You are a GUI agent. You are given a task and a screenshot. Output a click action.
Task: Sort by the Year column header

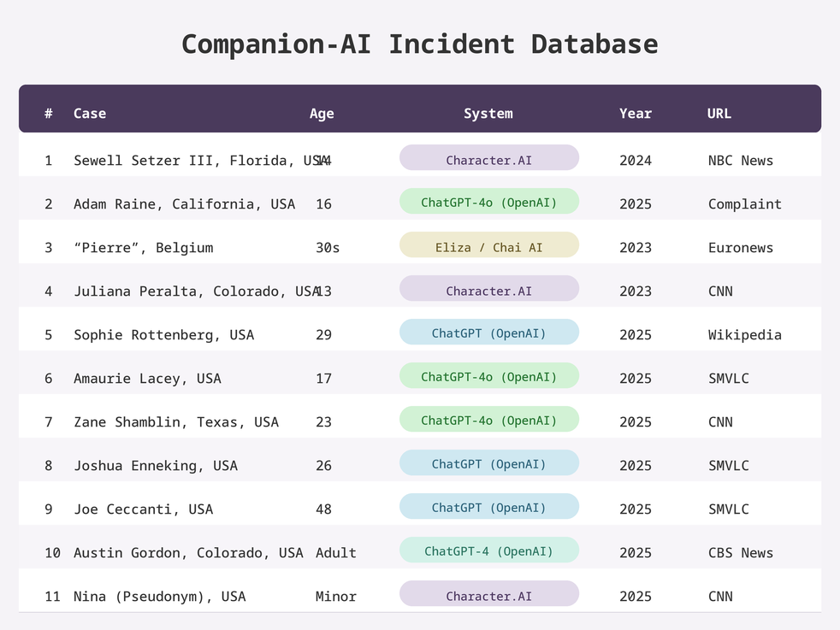click(x=636, y=114)
